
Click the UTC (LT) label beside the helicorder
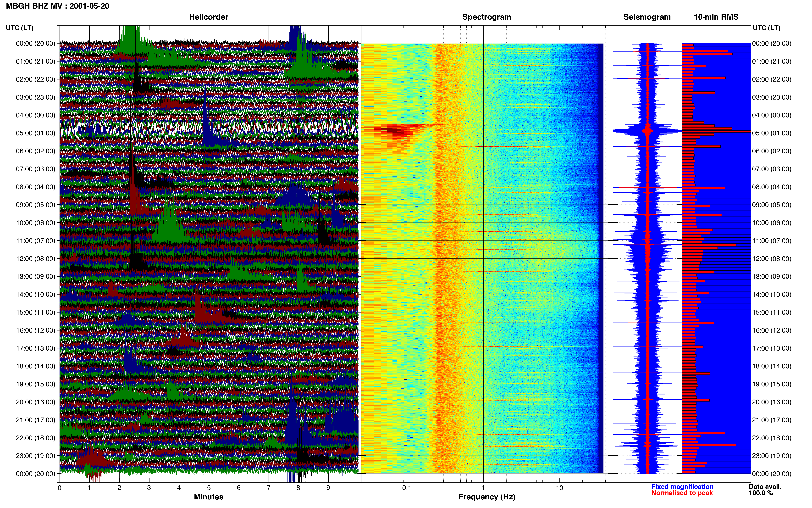click(x=19, y=28)
